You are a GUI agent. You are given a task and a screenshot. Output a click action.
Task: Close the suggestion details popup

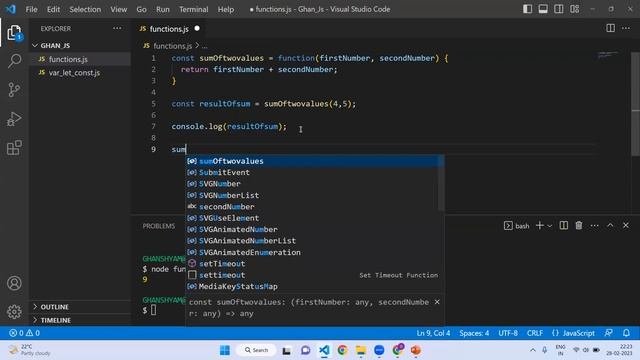point(437,302)
